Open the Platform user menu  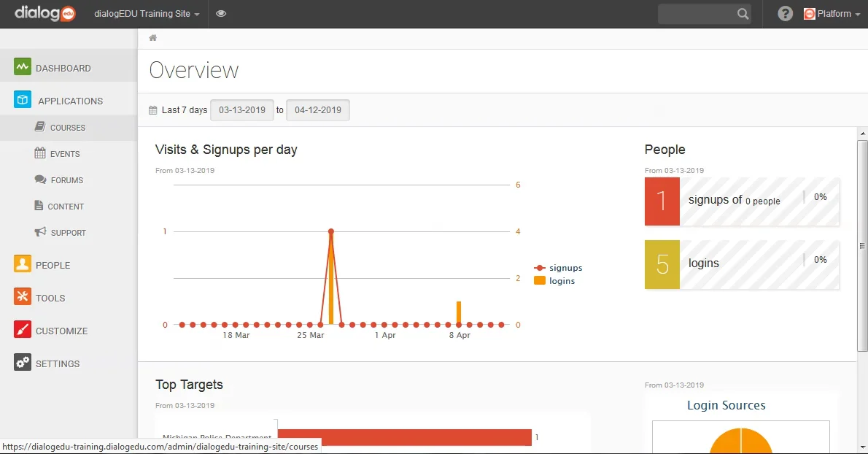(832, 14)
